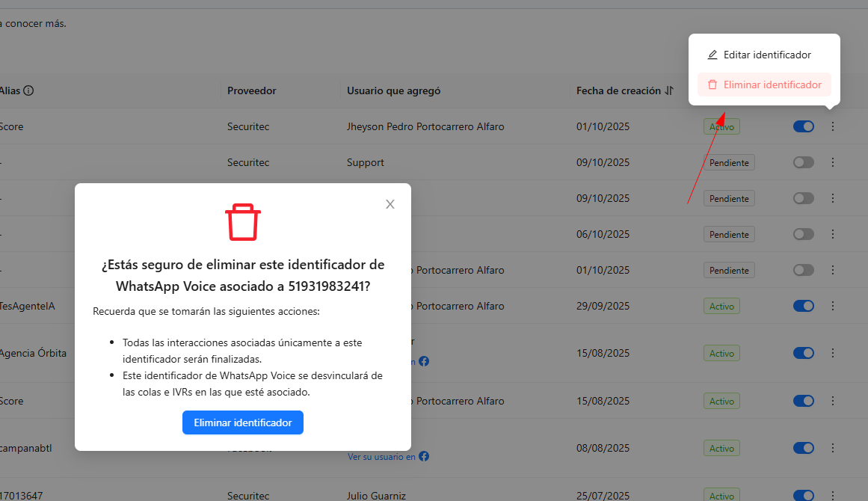Open the Ver su usuario en link

[x=381, y=456]
